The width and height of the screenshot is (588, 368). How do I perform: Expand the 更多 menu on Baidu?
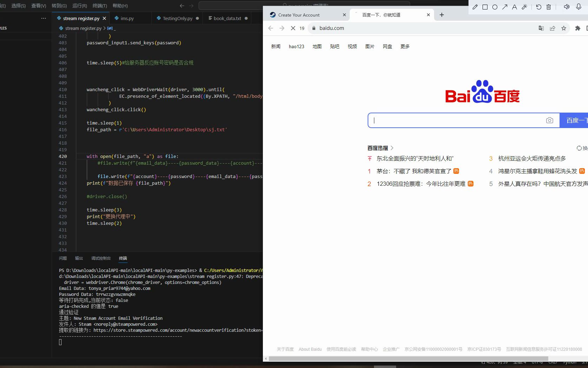[405, 46]
